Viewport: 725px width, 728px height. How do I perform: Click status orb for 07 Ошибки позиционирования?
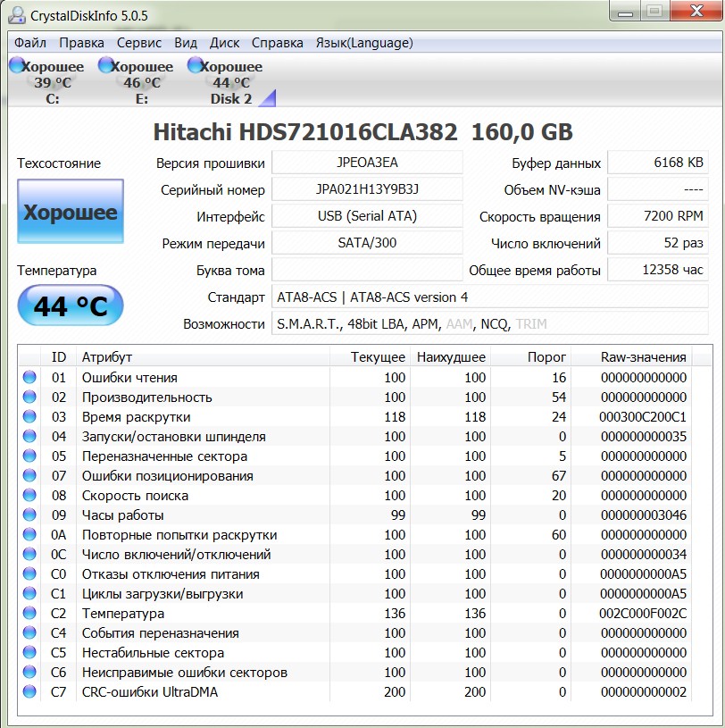click(x=29, y=475)
